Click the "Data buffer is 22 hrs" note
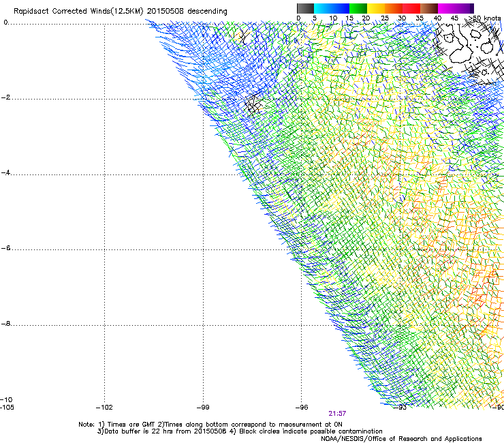This screenshot has height=443, width=504. point(240,431)
